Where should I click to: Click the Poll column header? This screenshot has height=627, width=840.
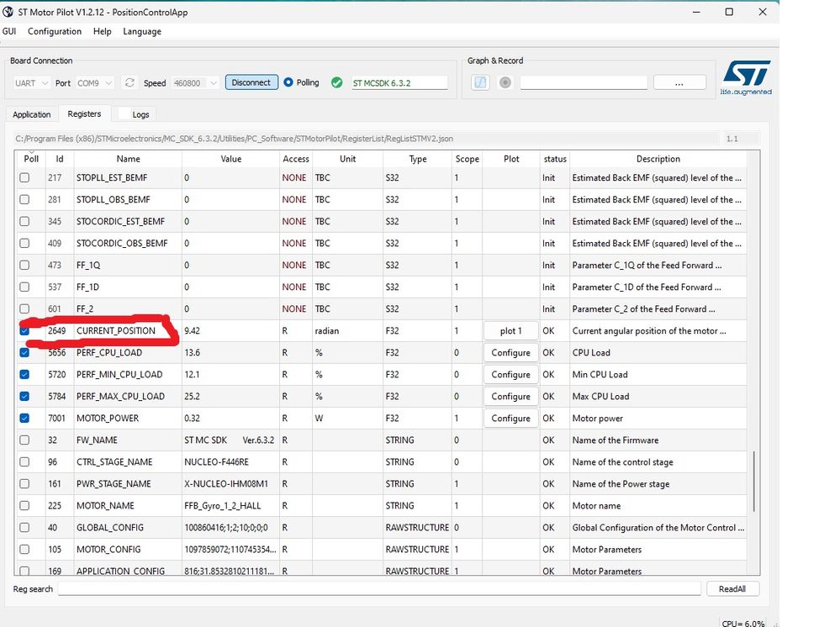pyautogui.click(x=31, y=159)
